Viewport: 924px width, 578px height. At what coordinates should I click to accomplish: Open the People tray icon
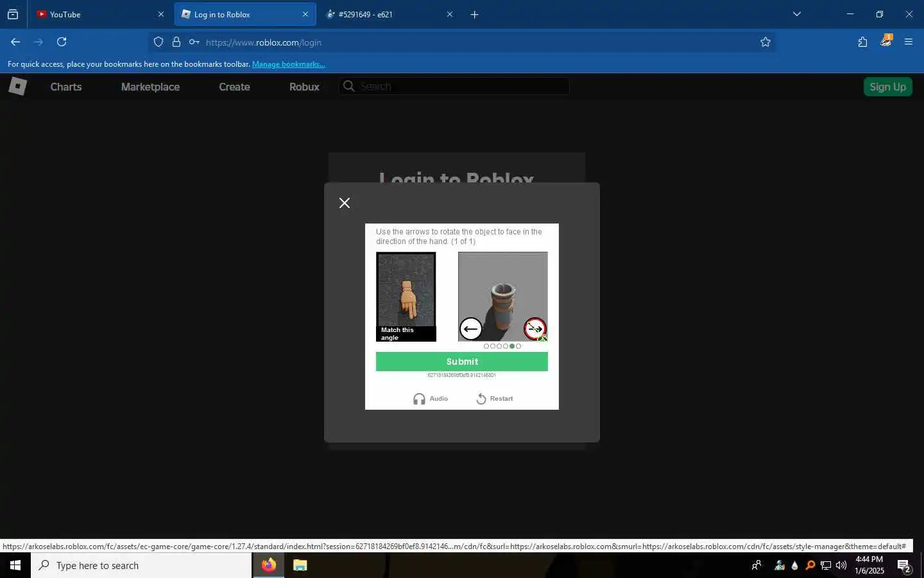(757, 565)
